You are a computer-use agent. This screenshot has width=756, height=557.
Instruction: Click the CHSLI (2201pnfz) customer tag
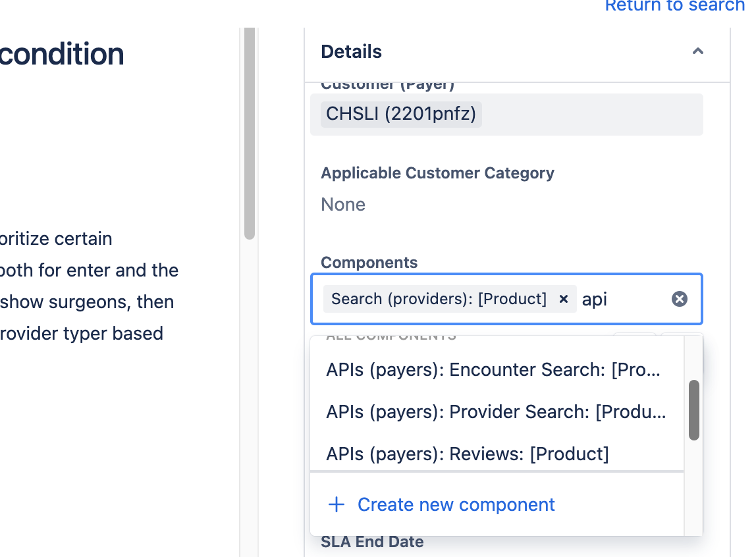(400, 114)
